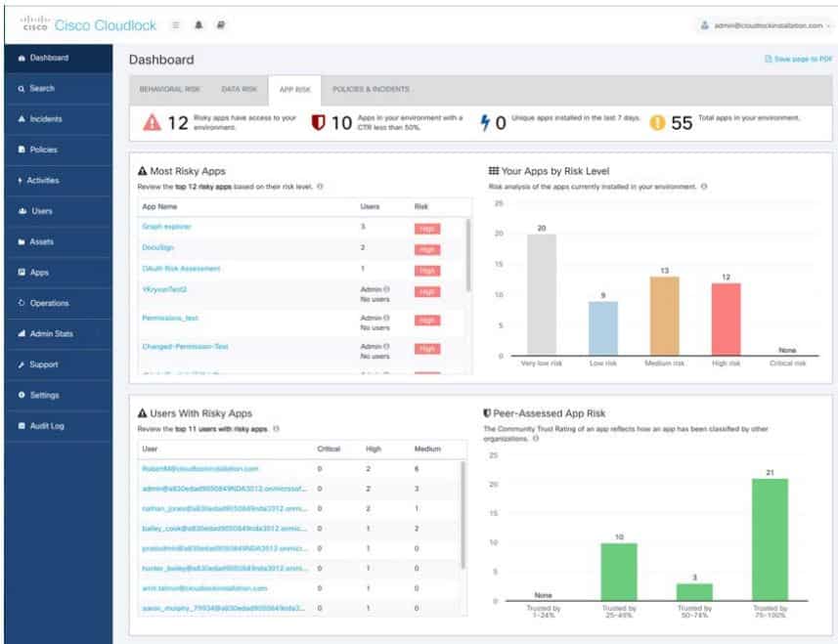Open Search from the sidebar

click(x=59, y=89)
